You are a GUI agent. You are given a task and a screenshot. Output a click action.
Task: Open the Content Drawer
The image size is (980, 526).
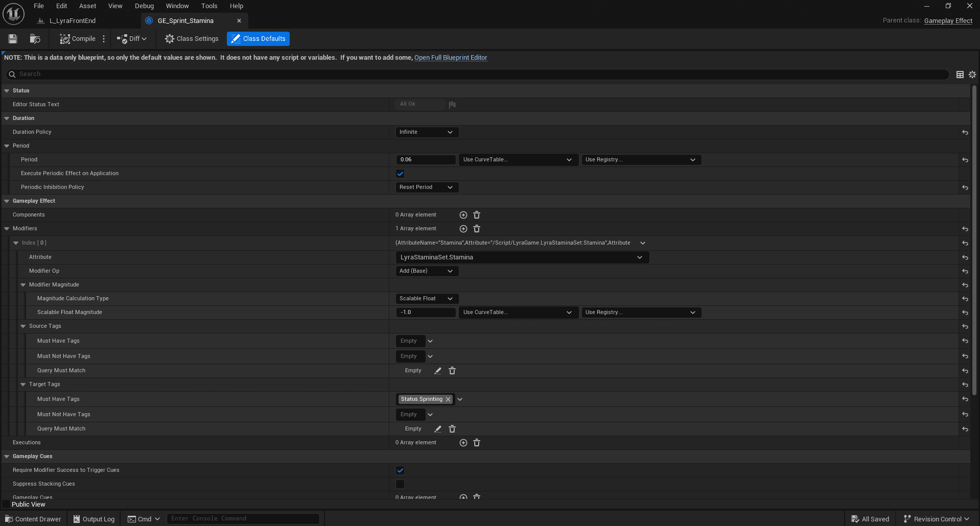coord(33,519)
